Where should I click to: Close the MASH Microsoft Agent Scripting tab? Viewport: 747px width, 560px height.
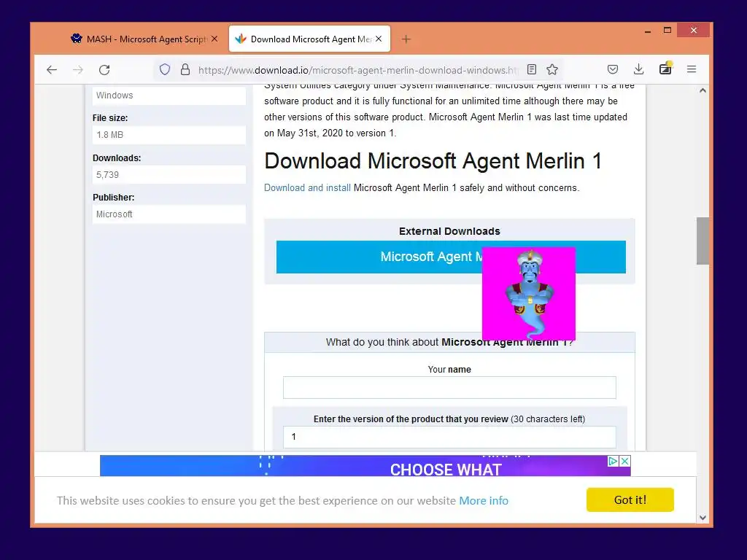(x=214, y=39)
